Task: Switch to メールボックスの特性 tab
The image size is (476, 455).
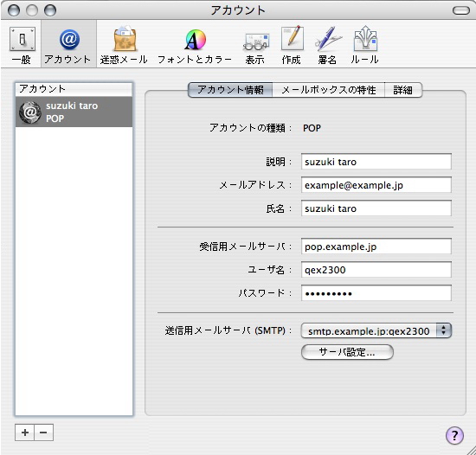Action: coord(329,90)
